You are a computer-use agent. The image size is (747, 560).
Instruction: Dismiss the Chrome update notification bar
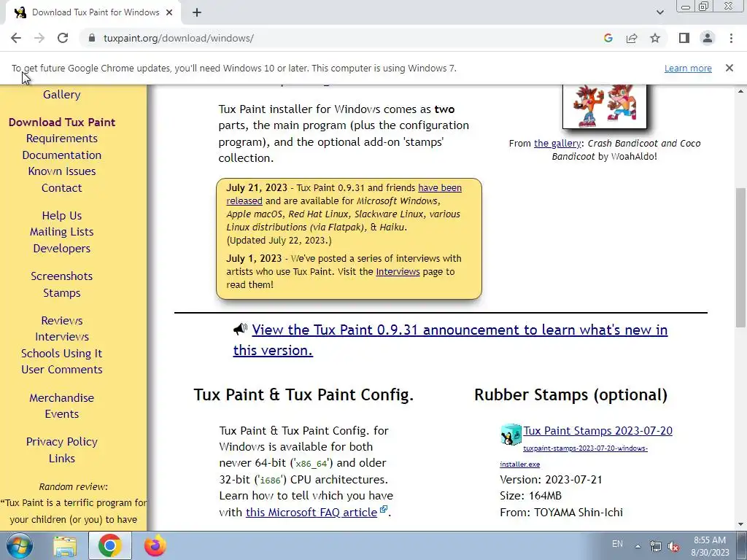[729, 68]
